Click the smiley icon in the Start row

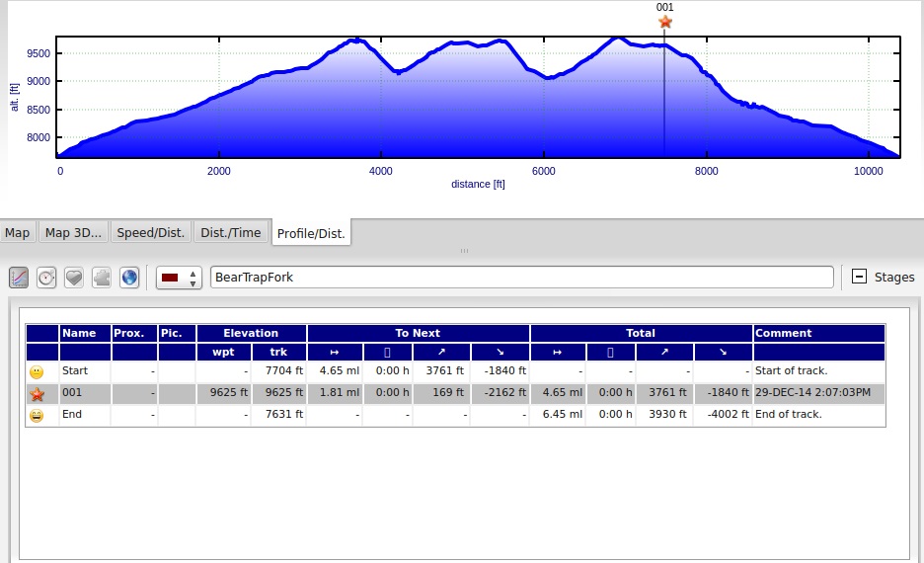click(37, 371)
